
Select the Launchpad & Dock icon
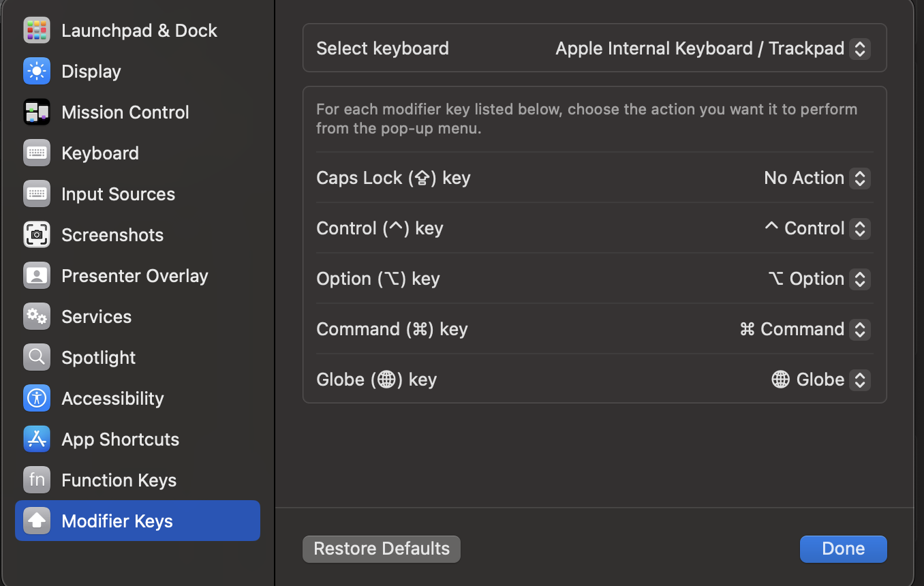[x=37, y=30]
